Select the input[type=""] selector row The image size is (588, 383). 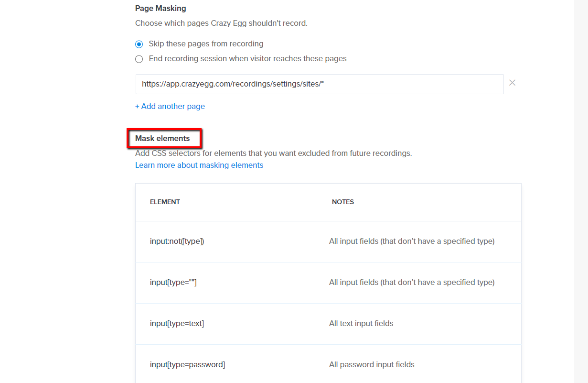click(x=328, y=283)
